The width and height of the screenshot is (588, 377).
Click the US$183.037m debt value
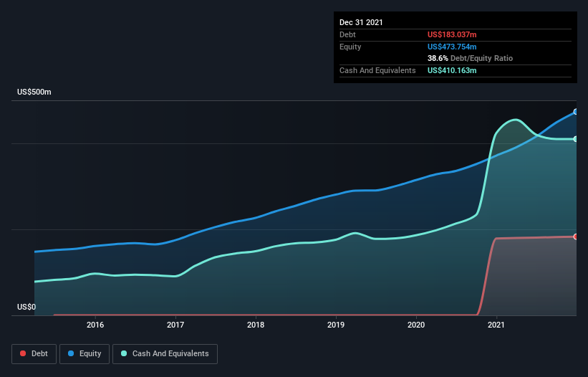point(452,34)
